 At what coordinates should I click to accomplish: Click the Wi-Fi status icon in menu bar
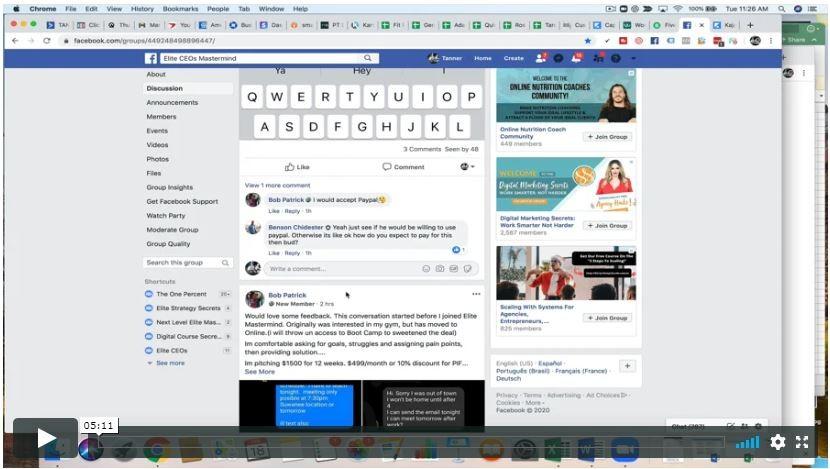coord(678,9)
